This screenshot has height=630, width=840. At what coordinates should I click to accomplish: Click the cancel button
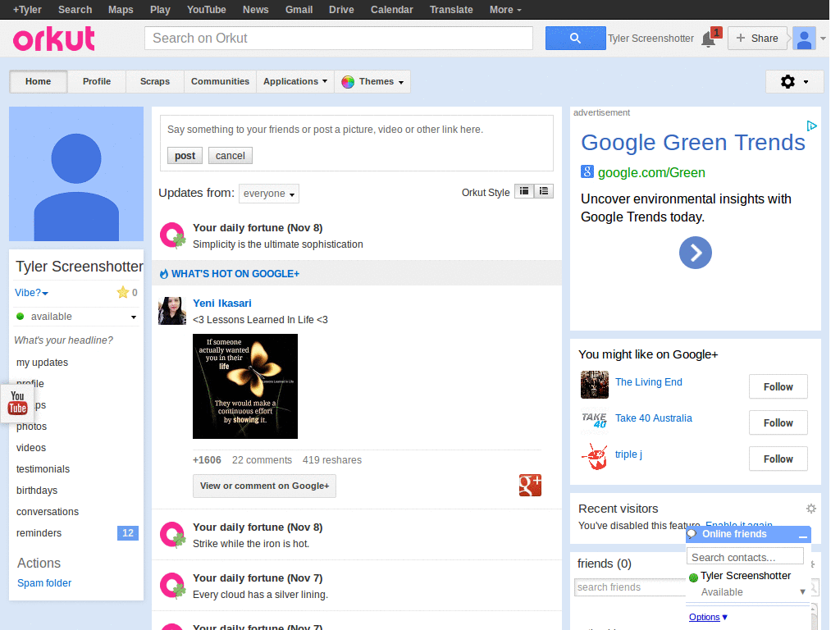click(x=231, y=155)
